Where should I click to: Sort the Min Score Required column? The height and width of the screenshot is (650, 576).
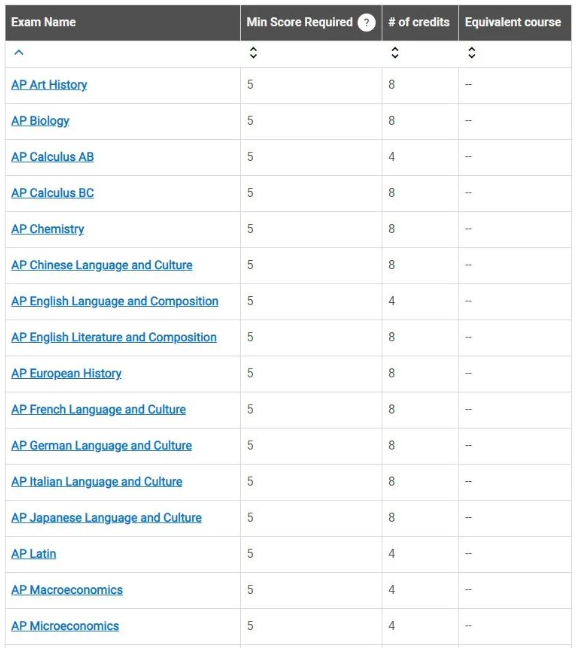[x=253, y=53]
